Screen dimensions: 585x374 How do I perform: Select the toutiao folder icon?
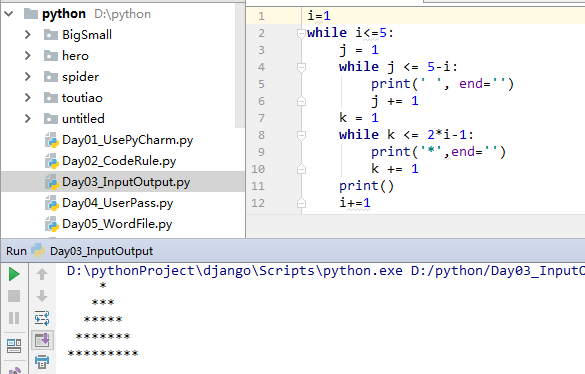(51, 98)
